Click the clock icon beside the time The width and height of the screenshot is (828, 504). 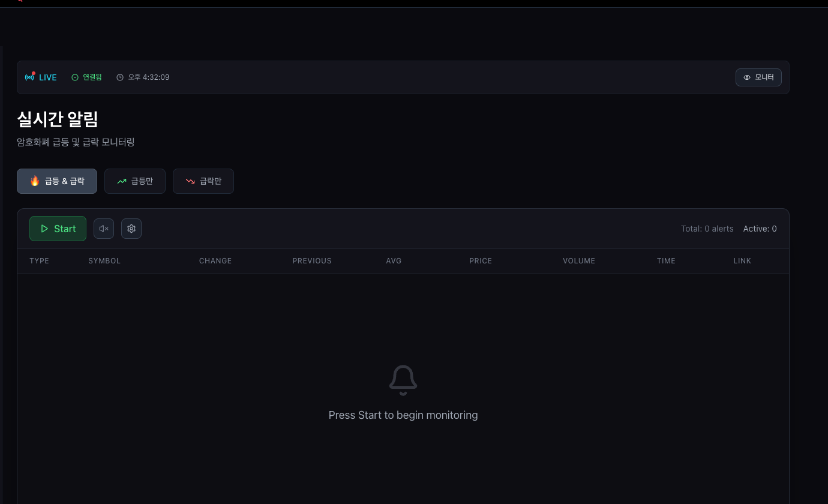click(x=120, y=77)
